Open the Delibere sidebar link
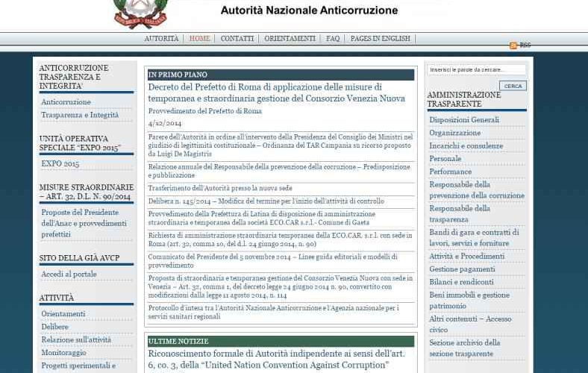This screenshot has height=373, width=588. pos(54,327)
